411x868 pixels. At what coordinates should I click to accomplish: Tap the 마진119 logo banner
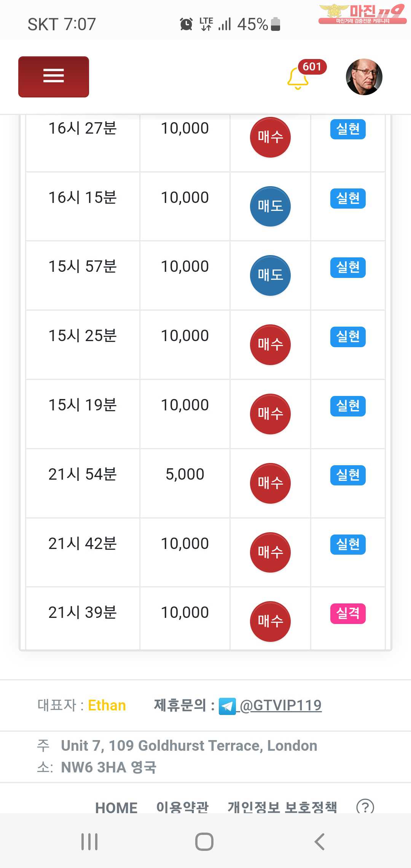362,14
